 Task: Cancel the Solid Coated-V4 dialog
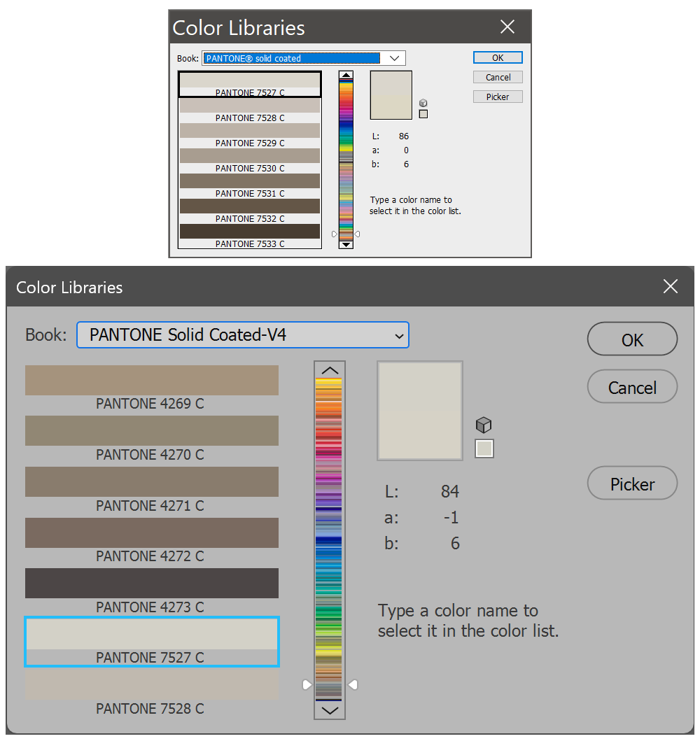(x=632, y=387)
